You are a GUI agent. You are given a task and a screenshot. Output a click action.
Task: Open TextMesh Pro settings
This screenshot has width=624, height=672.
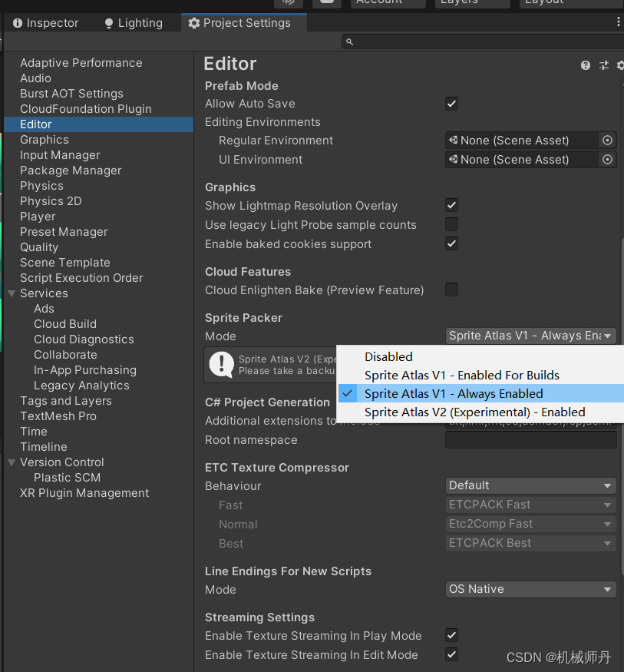click(58, 416)
